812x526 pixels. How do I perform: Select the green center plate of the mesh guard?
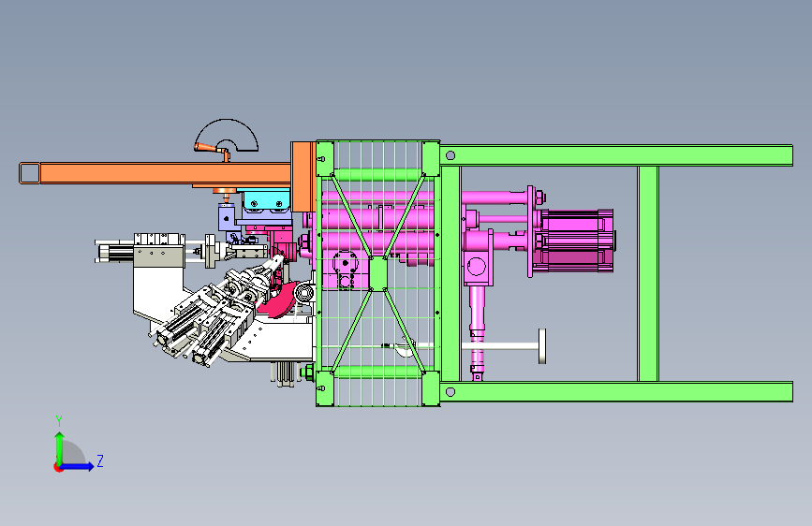click(378, 274)
